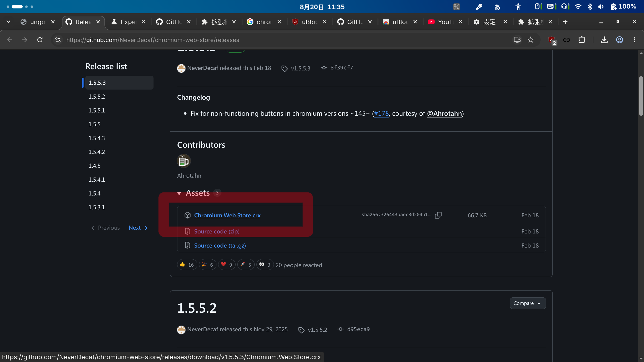Viewport: 644px width, 362px height.
Task: Open a new browser tab
Action: coord(565,22)
